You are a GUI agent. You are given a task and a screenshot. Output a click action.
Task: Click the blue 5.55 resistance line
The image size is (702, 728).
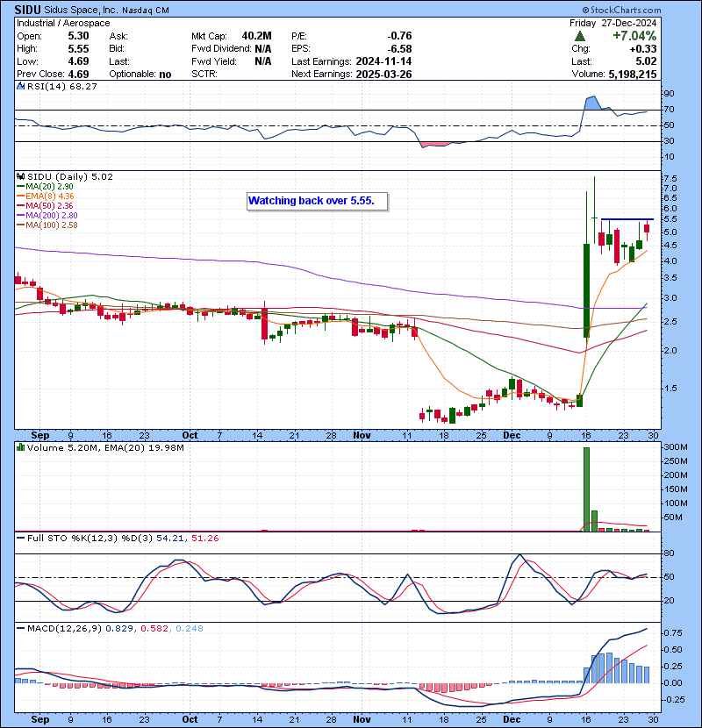pos(627,219)
